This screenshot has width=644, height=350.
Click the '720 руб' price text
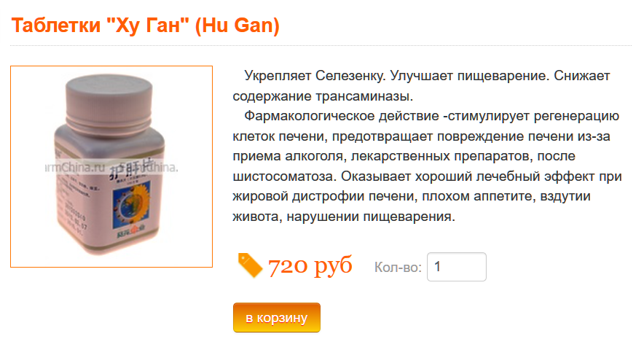pos(310,265)
